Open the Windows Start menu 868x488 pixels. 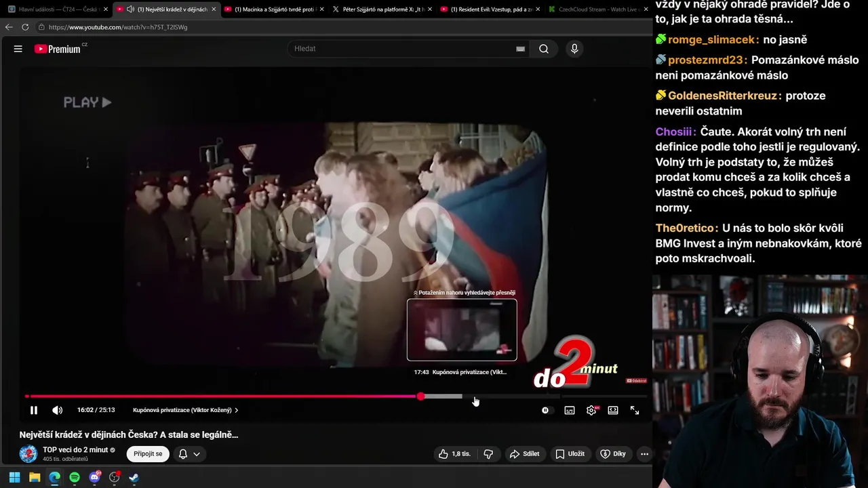14,477
